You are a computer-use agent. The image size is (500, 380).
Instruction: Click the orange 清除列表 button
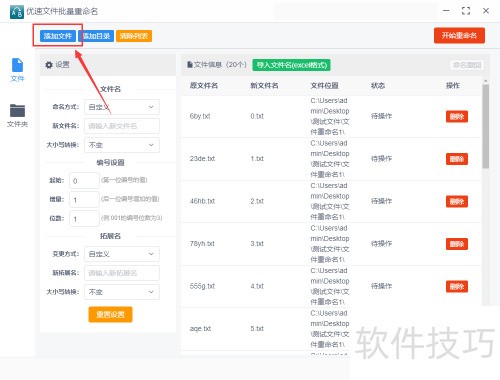134,36
